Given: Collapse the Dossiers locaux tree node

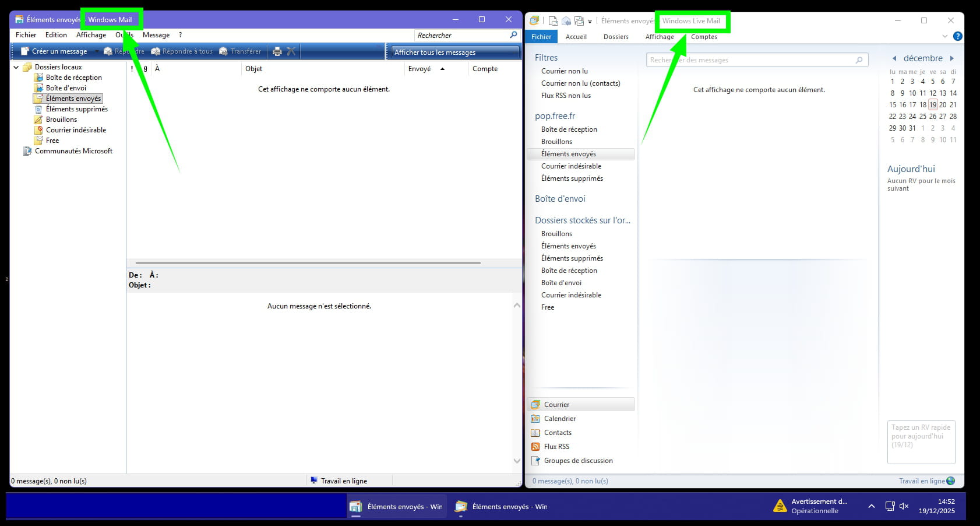Looking at the screenshot, I should [16, 67].
